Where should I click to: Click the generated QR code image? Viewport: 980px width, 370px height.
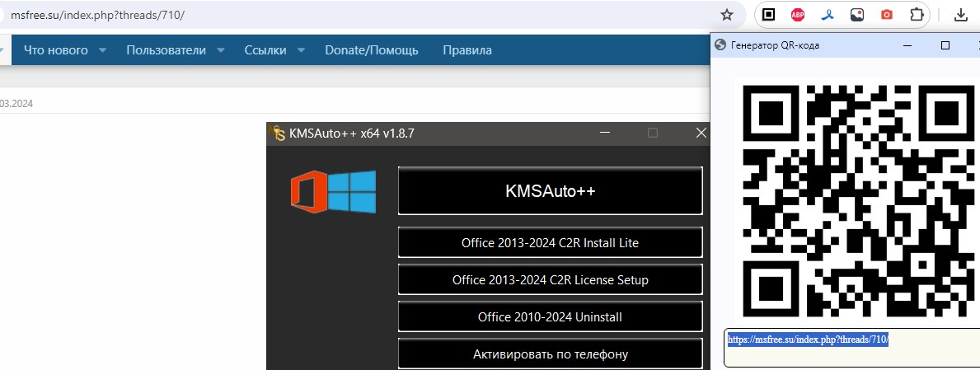point(857,200)
